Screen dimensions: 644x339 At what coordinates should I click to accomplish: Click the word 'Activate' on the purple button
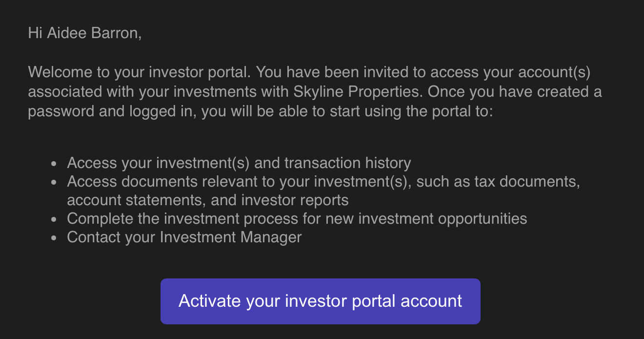(x=210, y=301)
